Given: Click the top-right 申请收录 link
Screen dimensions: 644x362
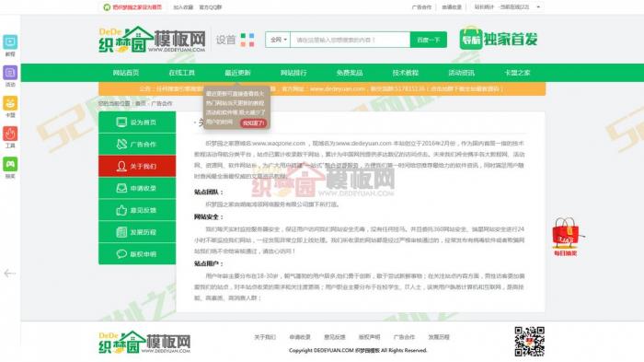Looking at the screenshot, I should [452, 7].
